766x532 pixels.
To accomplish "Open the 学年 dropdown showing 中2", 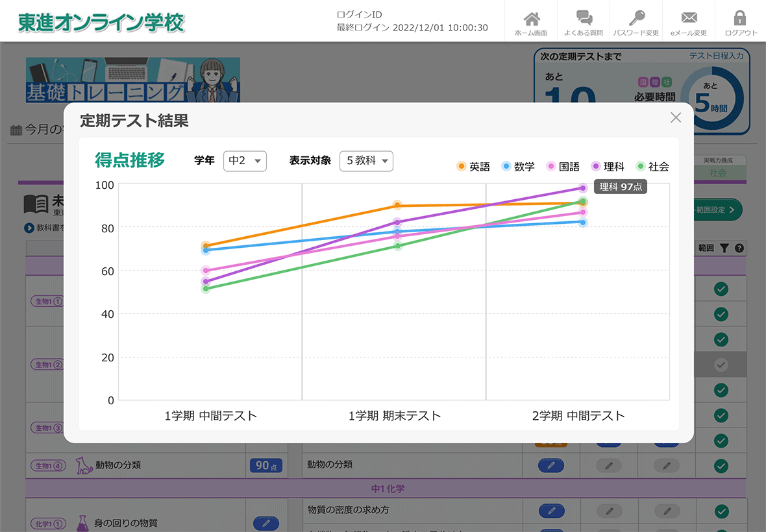I will point(245,161).
